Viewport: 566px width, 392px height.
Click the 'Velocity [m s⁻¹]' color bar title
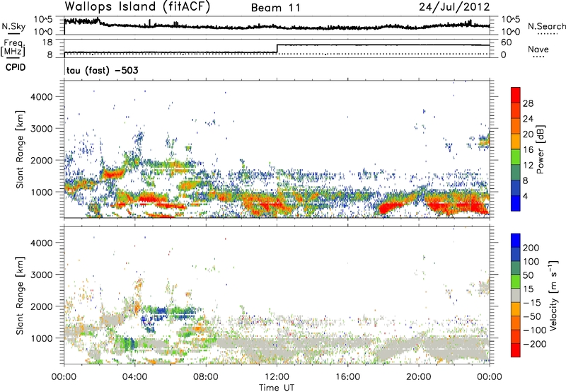coord(553,295)
